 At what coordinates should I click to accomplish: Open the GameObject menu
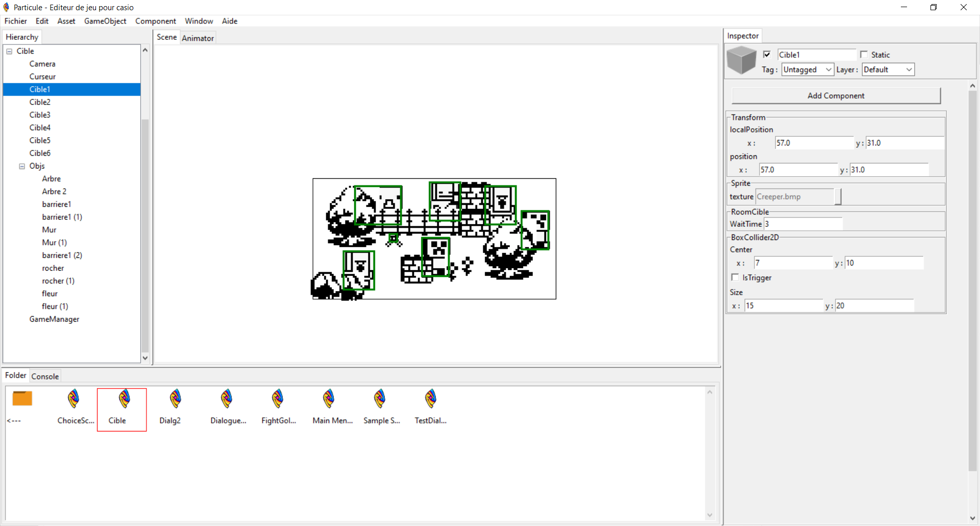[x=105, y=21]
